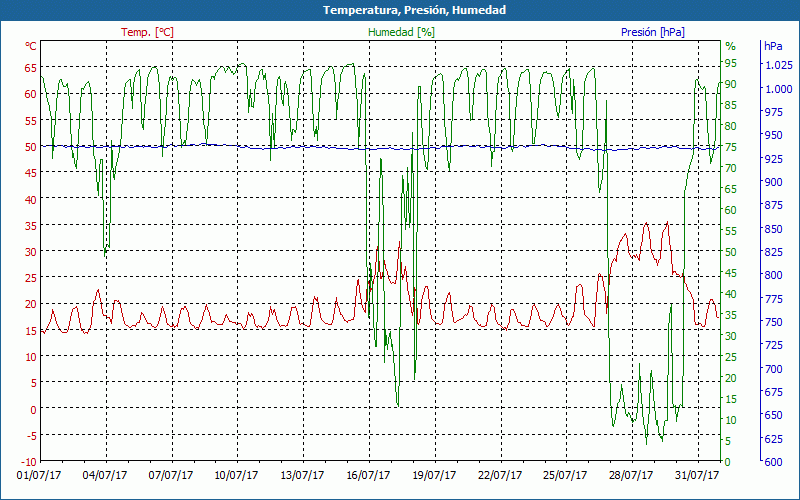
Task: Click the green 'Humedad [%]' legend label
Action: [402, 32]
